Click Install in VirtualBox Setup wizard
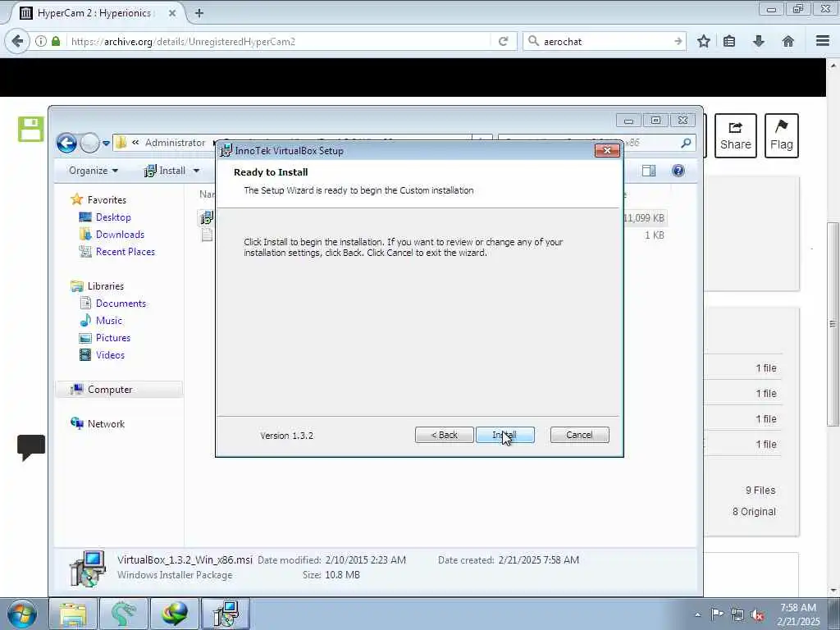This screenshot has width=840, height=630. [504, 435]
